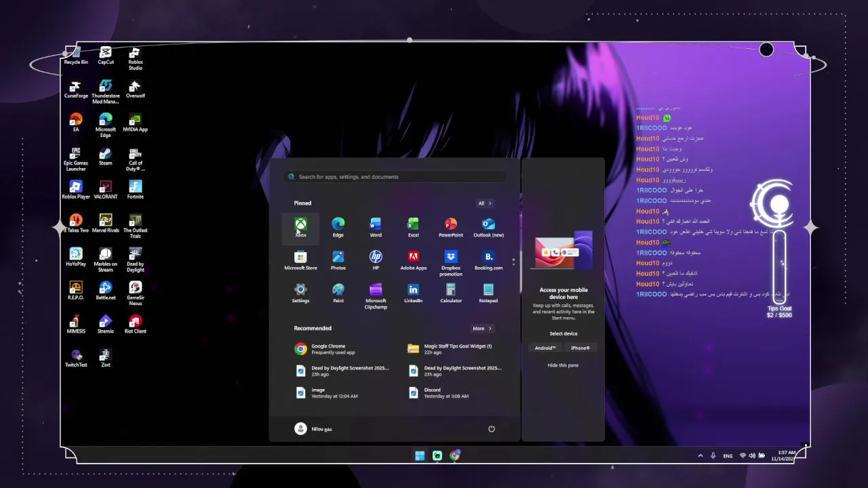This screenshot has height=488, width=868.
Task: Select the HoYoPlay desktop icon
Action: [x=76, y=258]
